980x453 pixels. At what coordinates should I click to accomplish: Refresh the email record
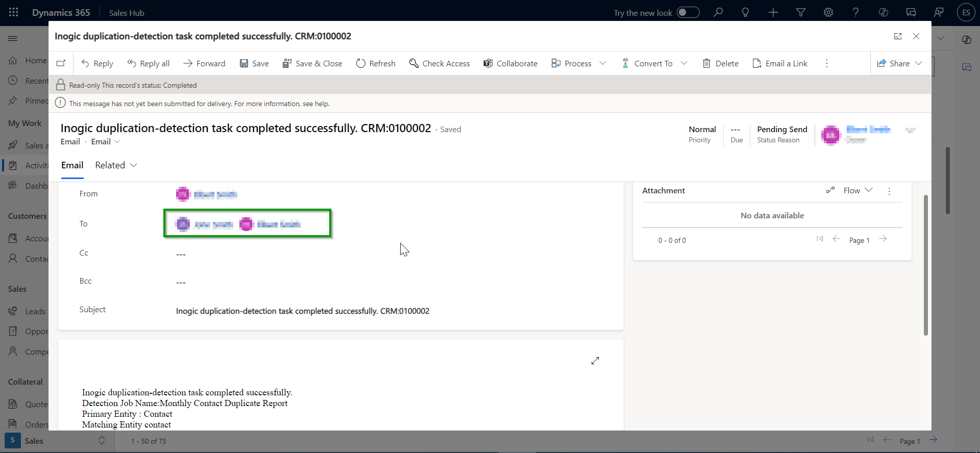(376, 63)
